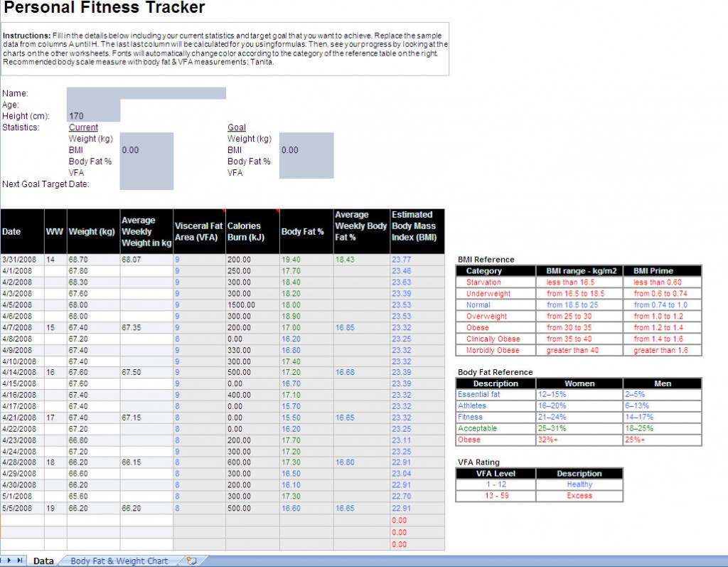Select the Men 18–25% acceptable cell
This screenshot has width=728, height=567.
click(x=662, y=428)
